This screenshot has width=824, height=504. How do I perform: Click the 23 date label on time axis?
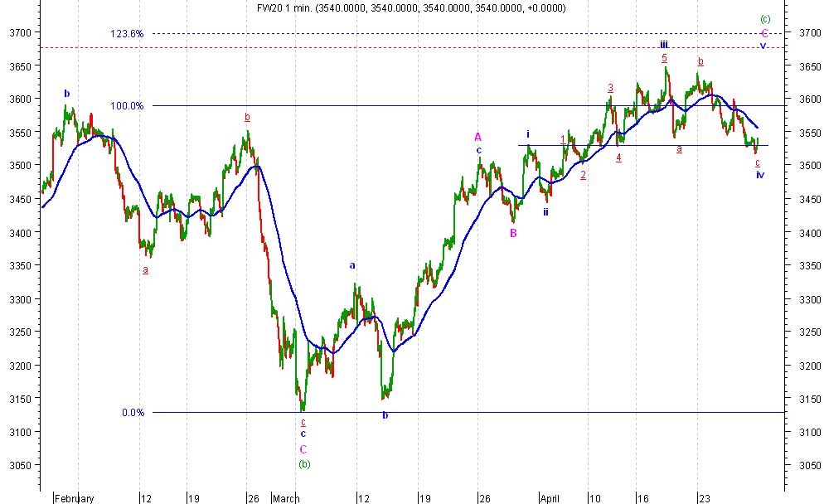[704, 498]
